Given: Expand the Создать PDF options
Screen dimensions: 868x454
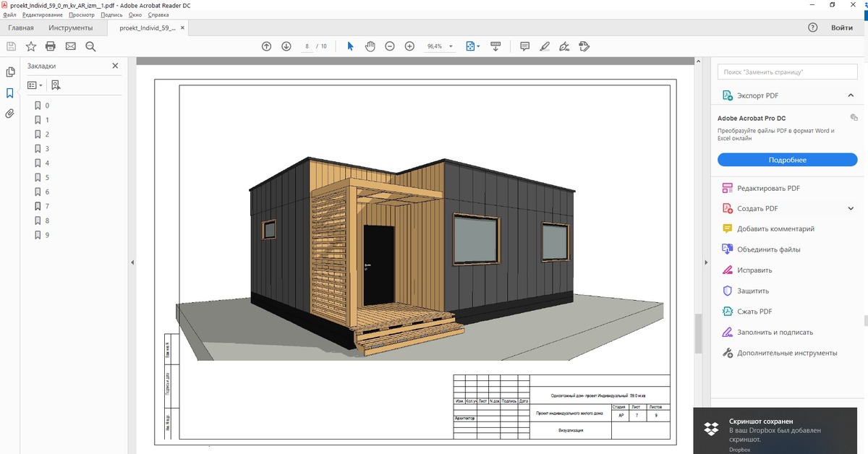Looking at the screenshot, I should [851, 208].
